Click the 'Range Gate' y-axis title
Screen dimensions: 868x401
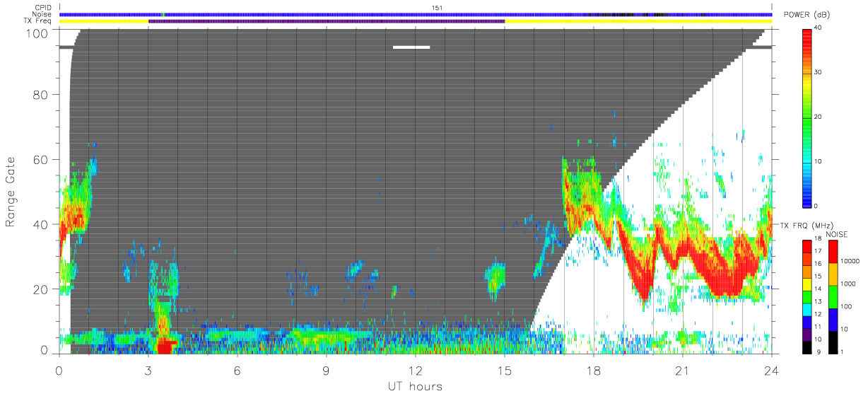pos(11,192)
